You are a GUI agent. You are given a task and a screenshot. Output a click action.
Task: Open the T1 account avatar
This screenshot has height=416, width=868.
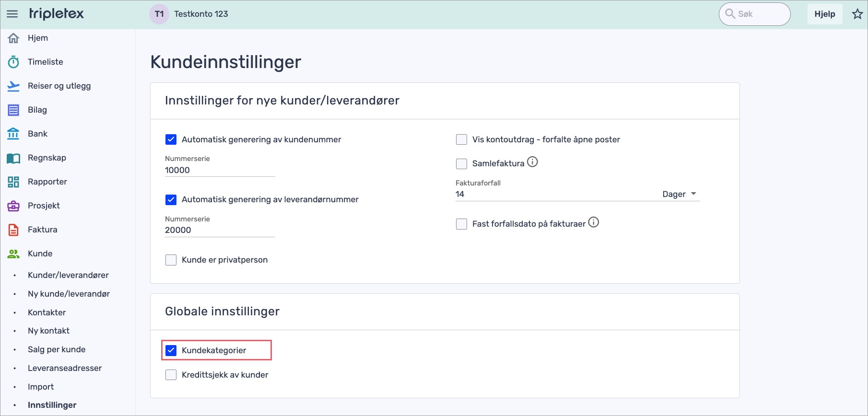159,14
